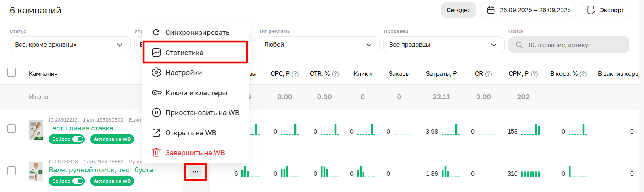
Task: Expand the Продавец dropdown Все продавцы
Action: click(443, 45)
